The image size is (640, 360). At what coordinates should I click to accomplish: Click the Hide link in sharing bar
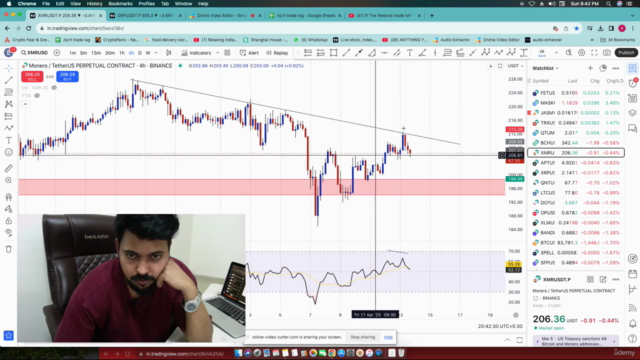point(388,337)
